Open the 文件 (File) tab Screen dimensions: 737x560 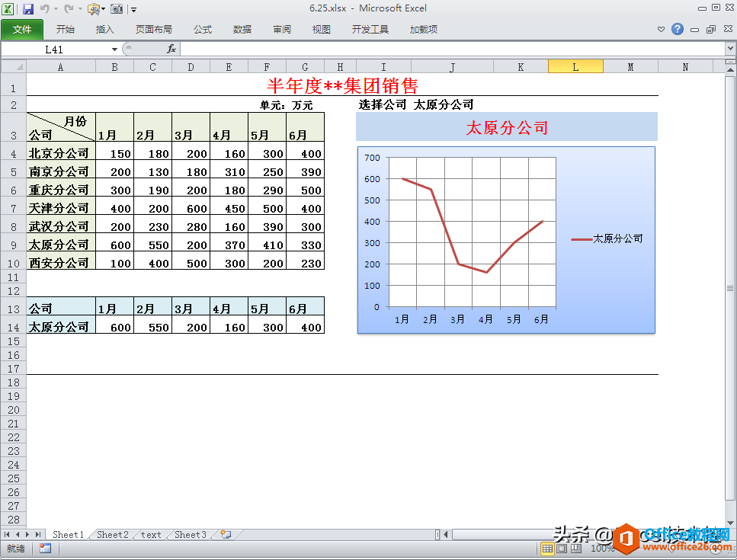coord(22,29)
